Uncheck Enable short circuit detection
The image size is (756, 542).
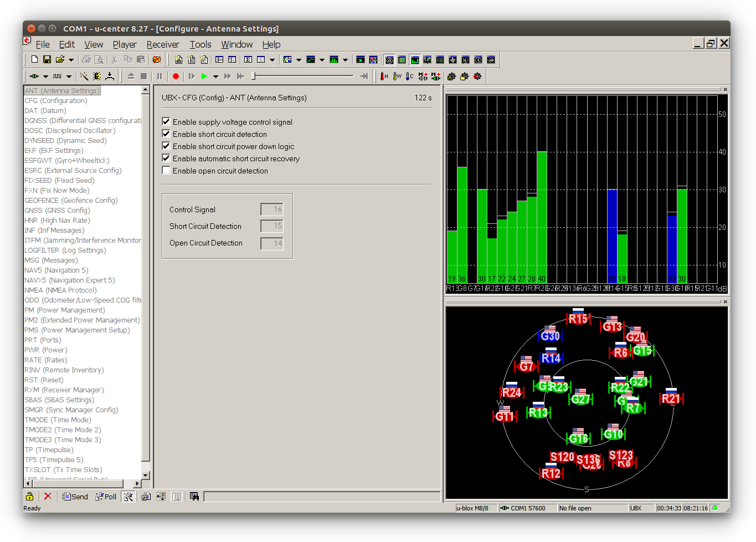coord(166,134)
